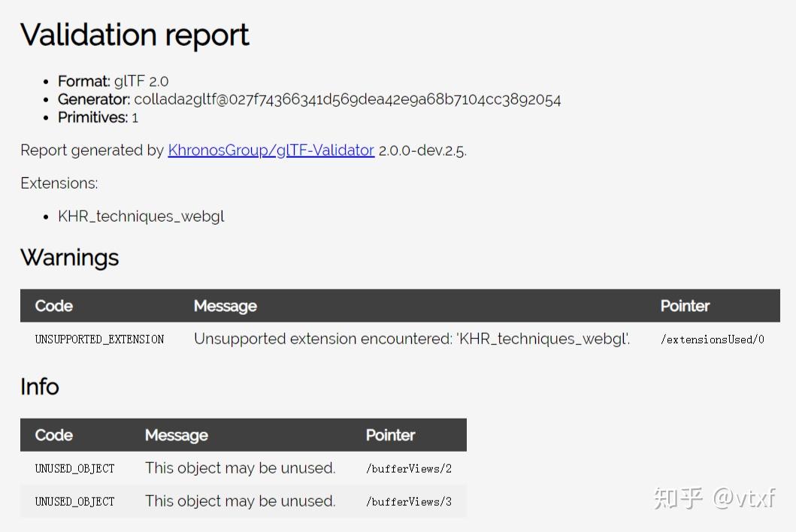Open the KhronosGroup/glTF-Validator link
This screenshot has width=796, height=532.
tap(271, 150)
